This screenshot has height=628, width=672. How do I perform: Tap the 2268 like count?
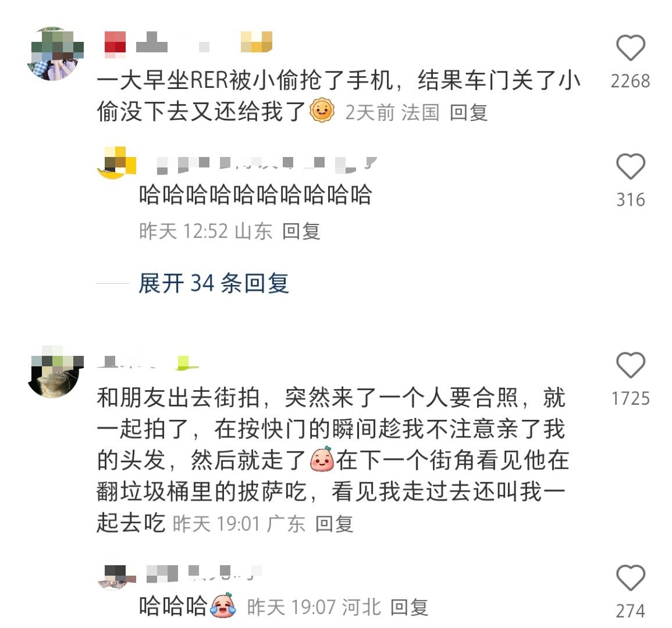[631, 81]
